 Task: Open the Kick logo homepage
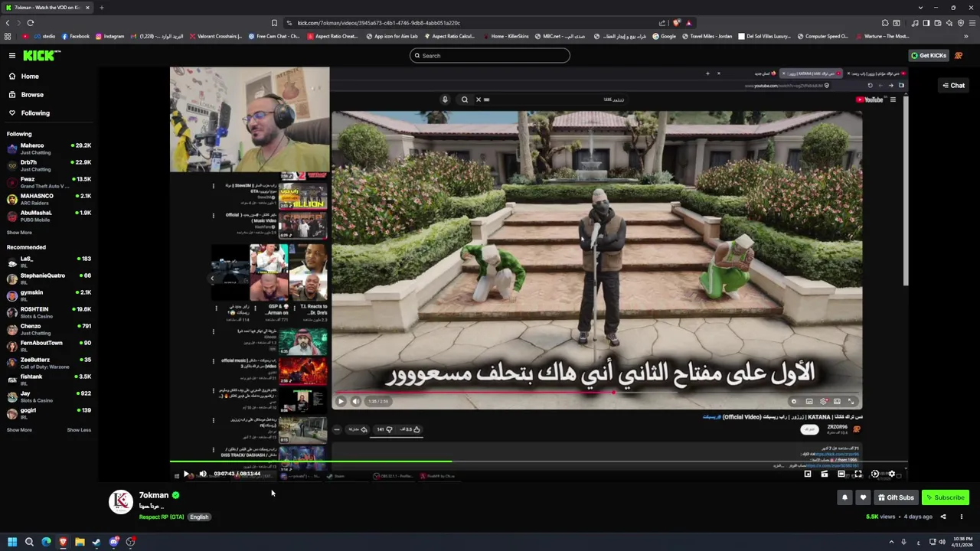pyautogui.click(x=41, y=55)
